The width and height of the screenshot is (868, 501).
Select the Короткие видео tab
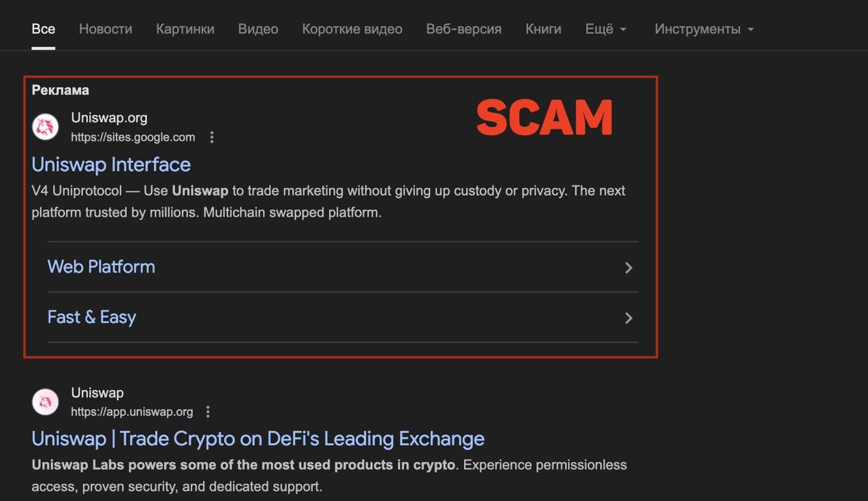(x=352, y=29)
